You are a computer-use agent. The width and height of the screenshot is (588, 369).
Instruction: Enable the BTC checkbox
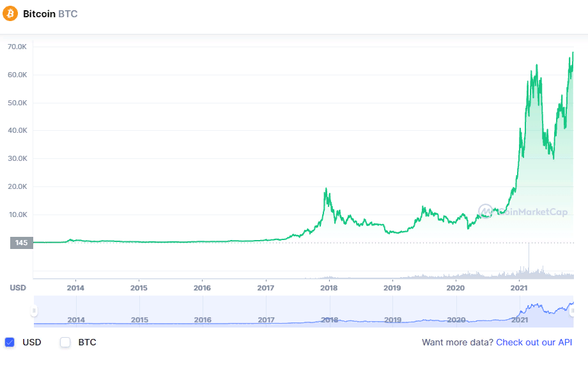[x=65, y=342]
